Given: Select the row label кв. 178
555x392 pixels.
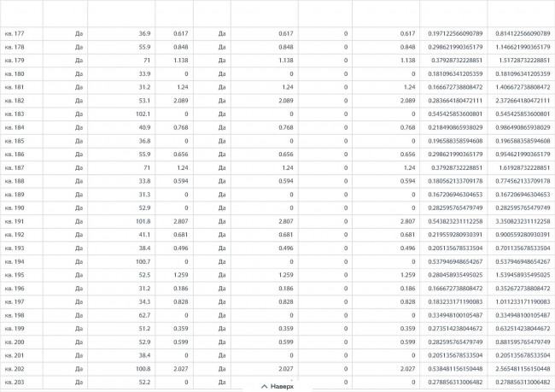Looking at the screenshot, I should pos(15,47).
